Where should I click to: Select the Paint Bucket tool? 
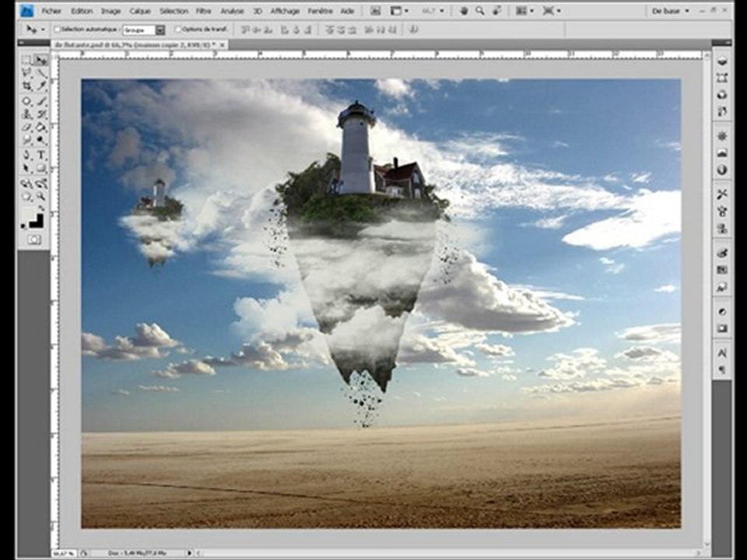(41, 128)
